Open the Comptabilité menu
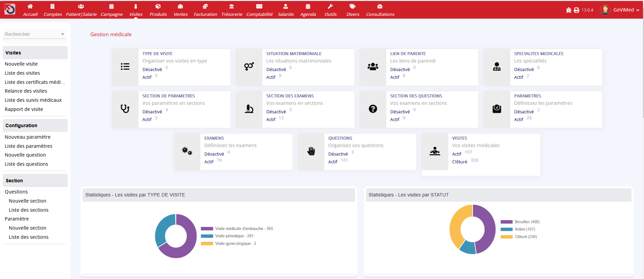The width and height of the screenshot is (644, 279). coord(259,10)
